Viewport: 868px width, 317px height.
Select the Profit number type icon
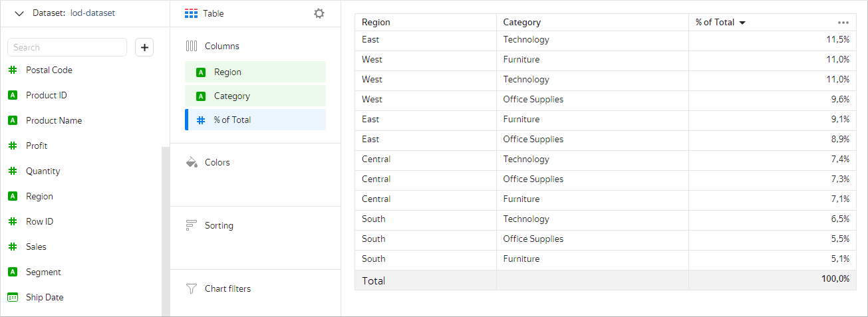click(x=12, y=146)
